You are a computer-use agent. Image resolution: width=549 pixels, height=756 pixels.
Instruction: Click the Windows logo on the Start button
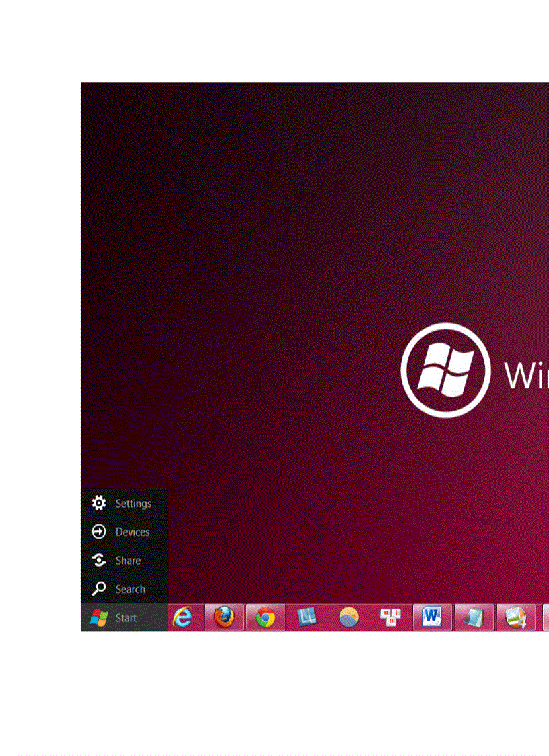point(100,617)
